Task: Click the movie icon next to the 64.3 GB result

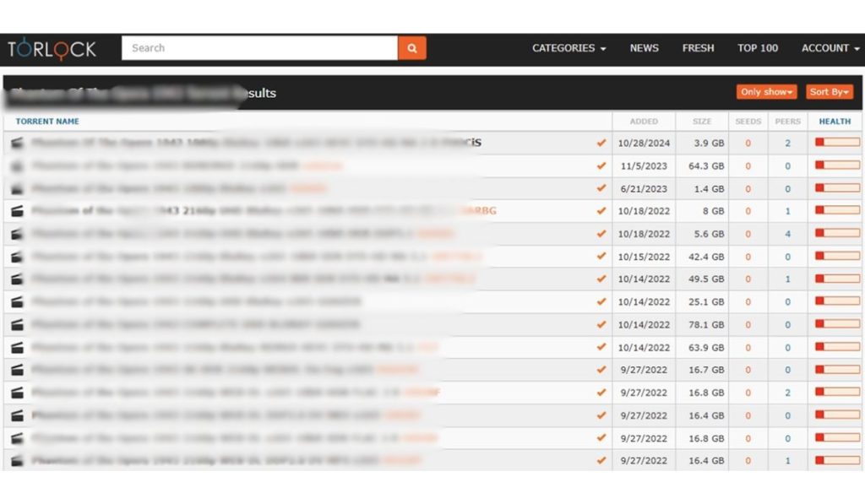Action: 16,165
